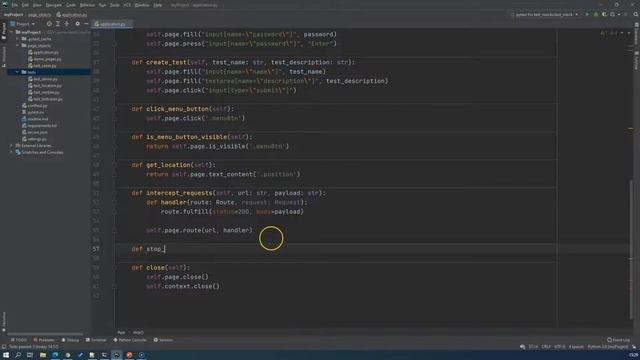Screen dimensions: 640x360
Task: Open the Window menu
Action: tap(142, 5)
